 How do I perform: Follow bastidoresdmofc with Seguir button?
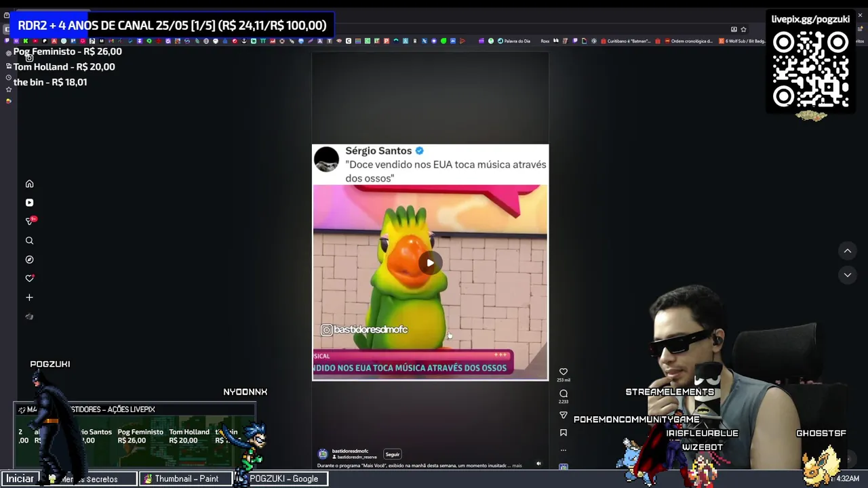[393, 454]
